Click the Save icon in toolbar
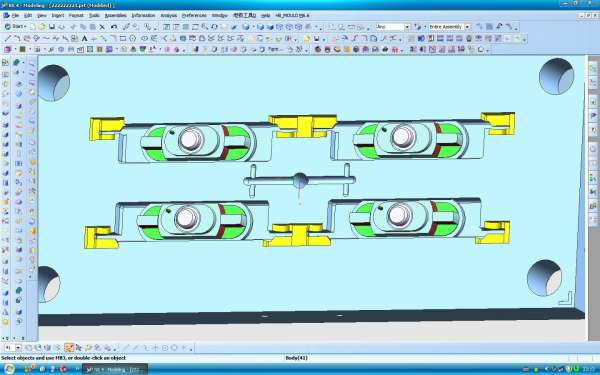Screen dimensions: 600x375 [52, 27]
